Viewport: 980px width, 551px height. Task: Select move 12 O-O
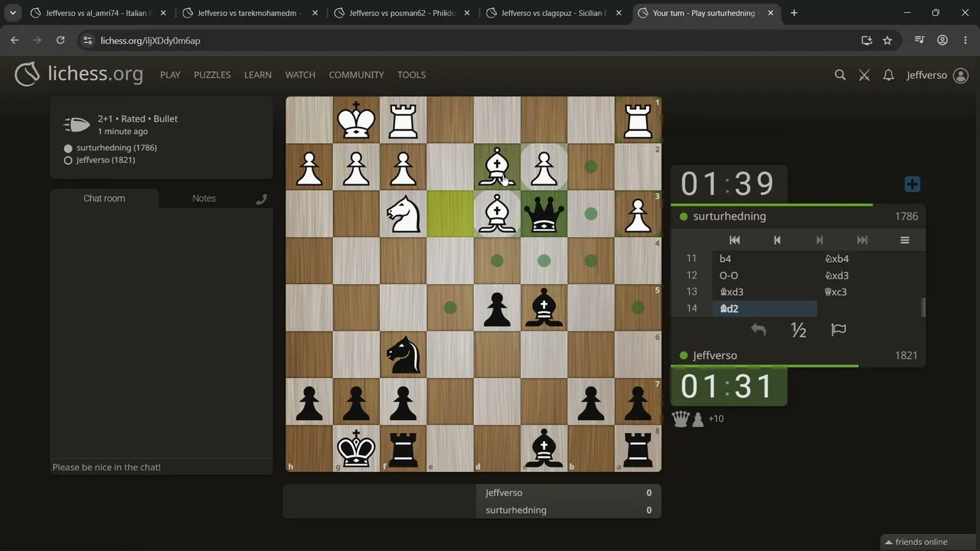click(x=764, y=275)
